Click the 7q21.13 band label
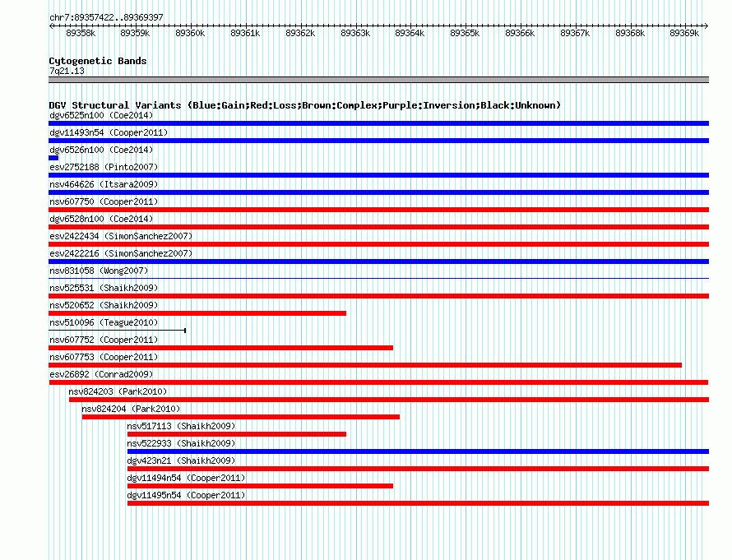Screen dimensions: 732x560 67,71
